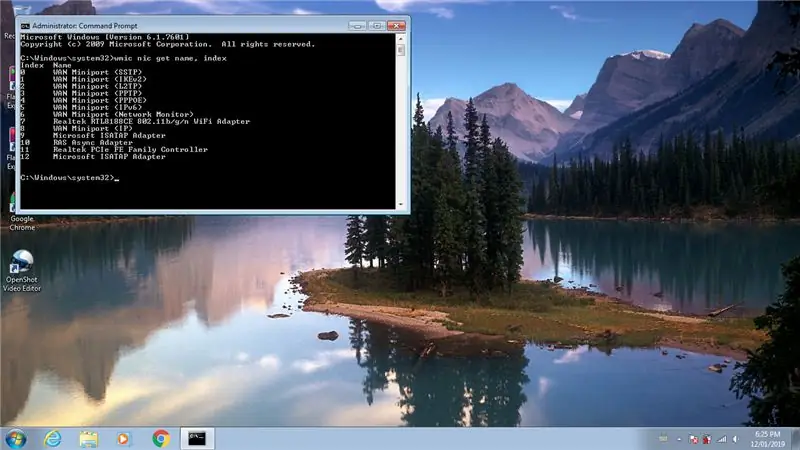
Task: Open the wireless network signal tray icon
Action: pos(721,439)
